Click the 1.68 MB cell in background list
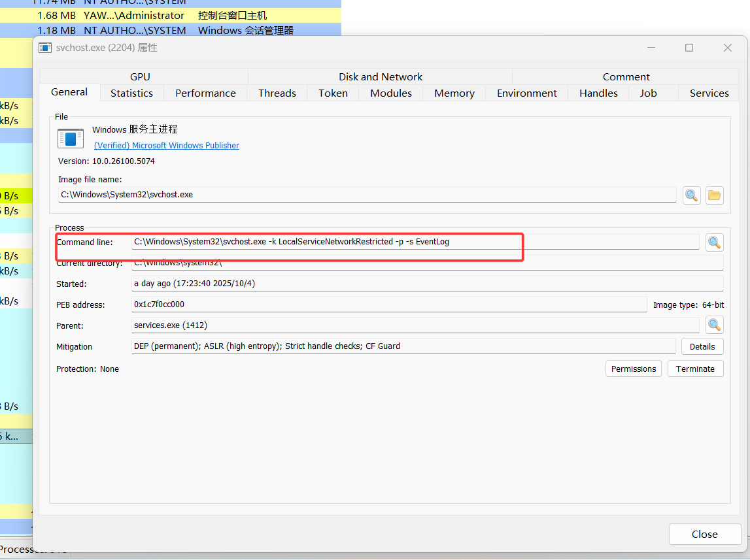This screenshot has width=750, height=560. [56, 15]
